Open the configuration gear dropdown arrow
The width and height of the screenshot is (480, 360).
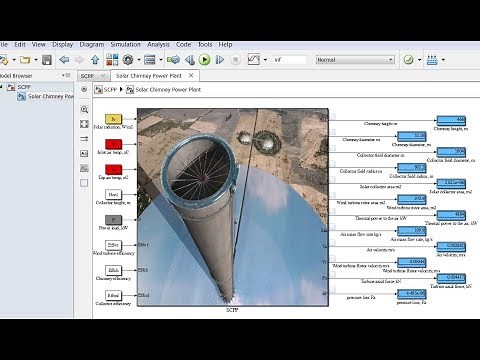tap(139, 60)
